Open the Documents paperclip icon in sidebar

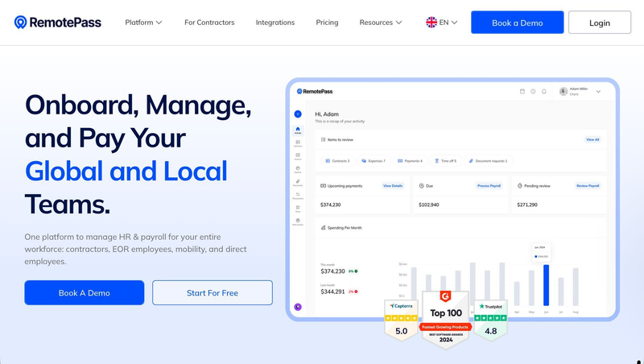[298, 183]
